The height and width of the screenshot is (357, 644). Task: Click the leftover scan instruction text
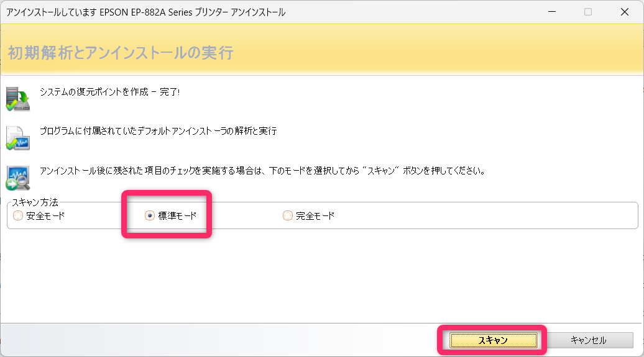pyautogui.click(x=261, y=170)
